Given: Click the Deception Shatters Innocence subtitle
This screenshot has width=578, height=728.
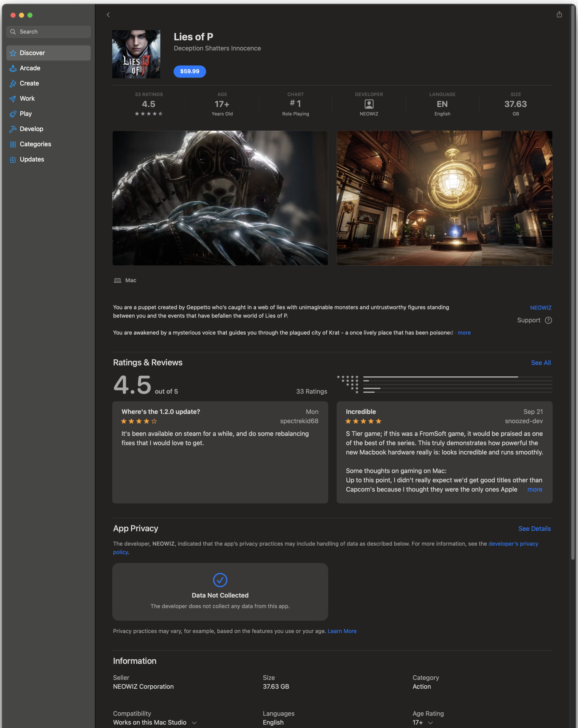Looking at the screenshot, I should tap(217, 48).
